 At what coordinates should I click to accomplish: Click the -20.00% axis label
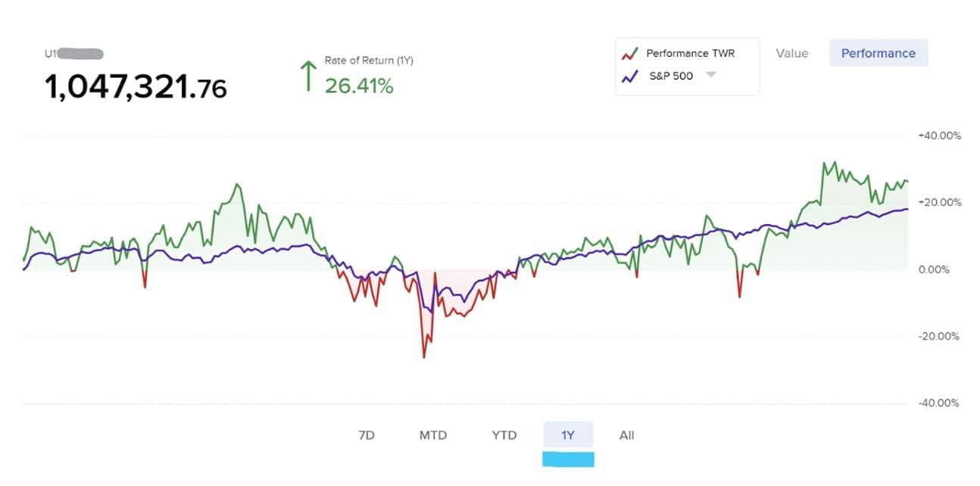[x=940, y=337]
